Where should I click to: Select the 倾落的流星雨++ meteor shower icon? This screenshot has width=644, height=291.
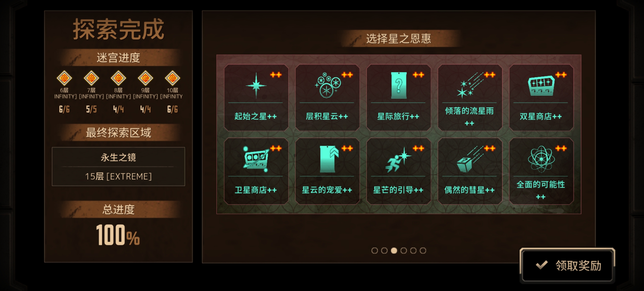coord(470,86)
